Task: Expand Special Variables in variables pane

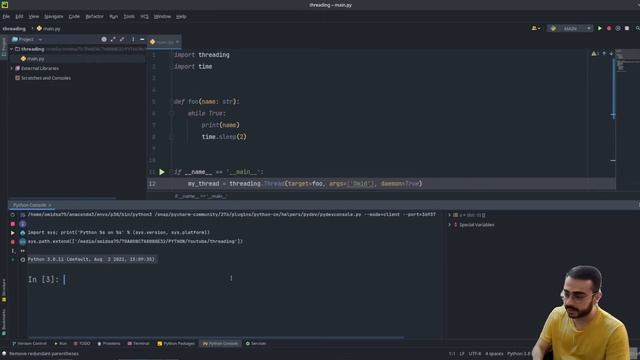Action: [450, 224]
